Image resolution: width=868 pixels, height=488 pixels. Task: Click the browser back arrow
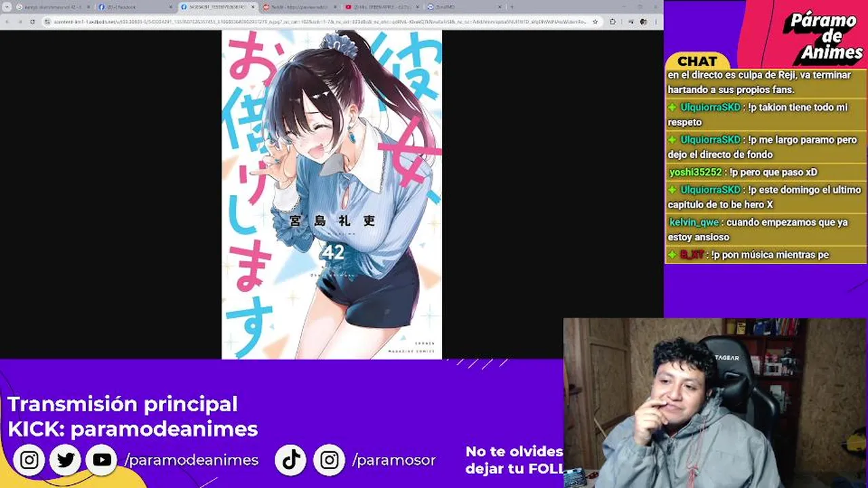(x=7, y=22)
